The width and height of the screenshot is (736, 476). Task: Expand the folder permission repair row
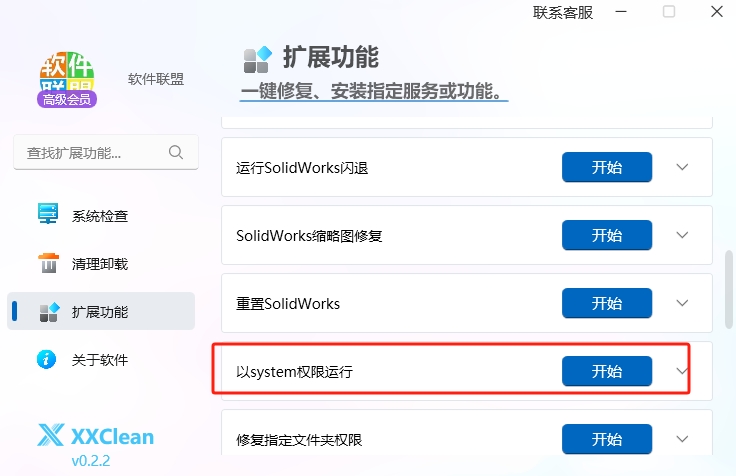click(x=683, y=438)
